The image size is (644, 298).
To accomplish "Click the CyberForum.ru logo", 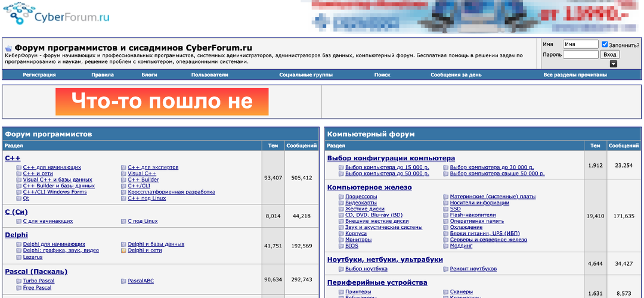I will coord(57,14).
